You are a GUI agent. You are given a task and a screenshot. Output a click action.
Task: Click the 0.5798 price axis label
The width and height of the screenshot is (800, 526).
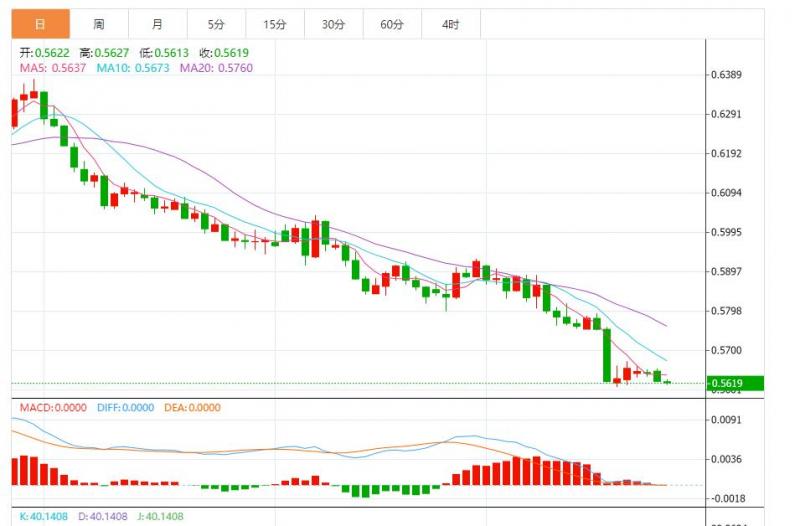(727, 311)
